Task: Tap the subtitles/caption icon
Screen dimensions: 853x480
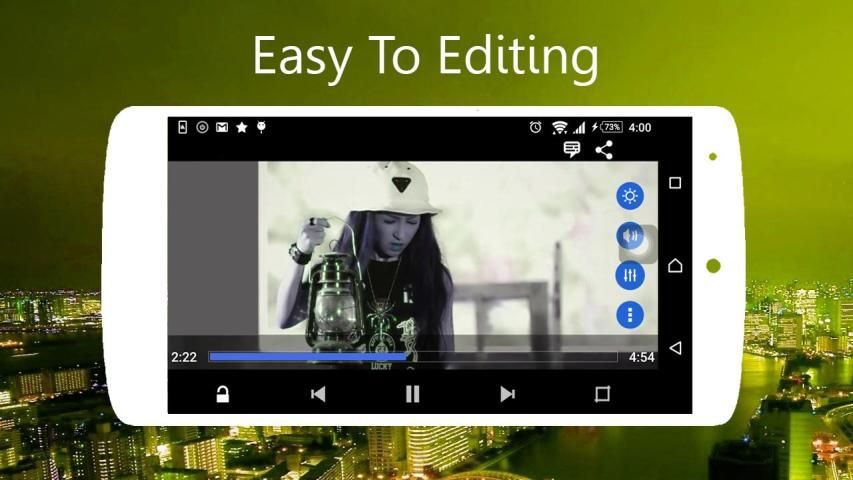Action: pos(572,149)
